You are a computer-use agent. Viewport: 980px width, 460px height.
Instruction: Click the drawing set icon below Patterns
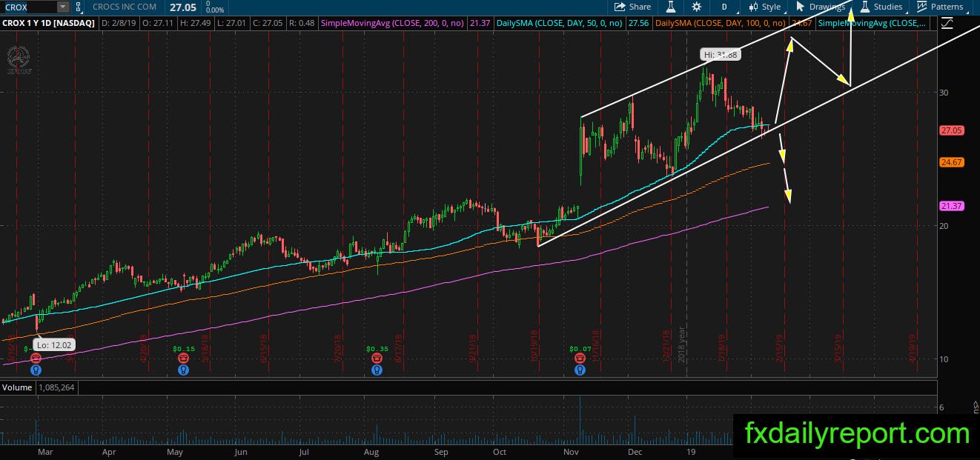[x=947, y=24]
